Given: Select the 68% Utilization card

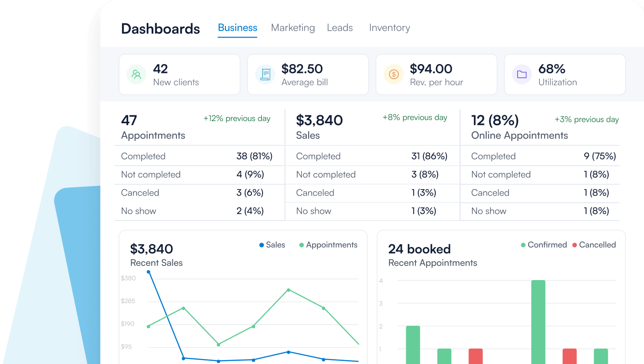Looking at the screenshot, I should pyautogui.click(x=565, y=74).
